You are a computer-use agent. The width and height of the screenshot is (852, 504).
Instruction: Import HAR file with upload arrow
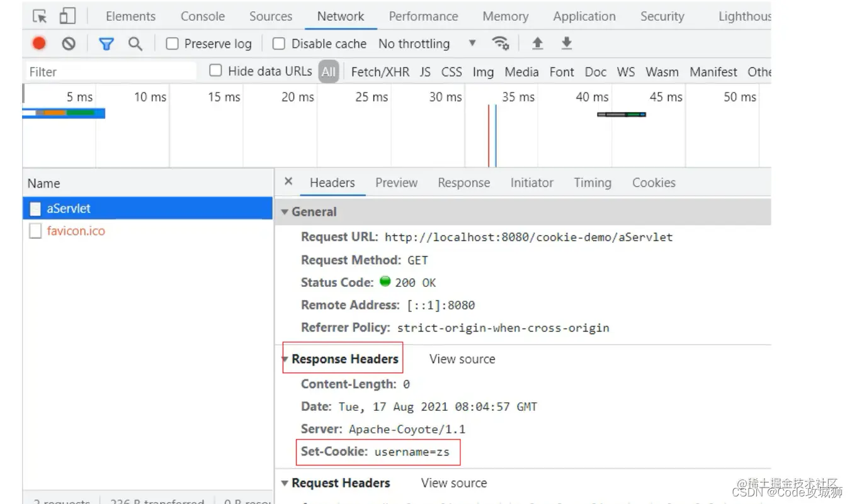(x=537, y=43)
